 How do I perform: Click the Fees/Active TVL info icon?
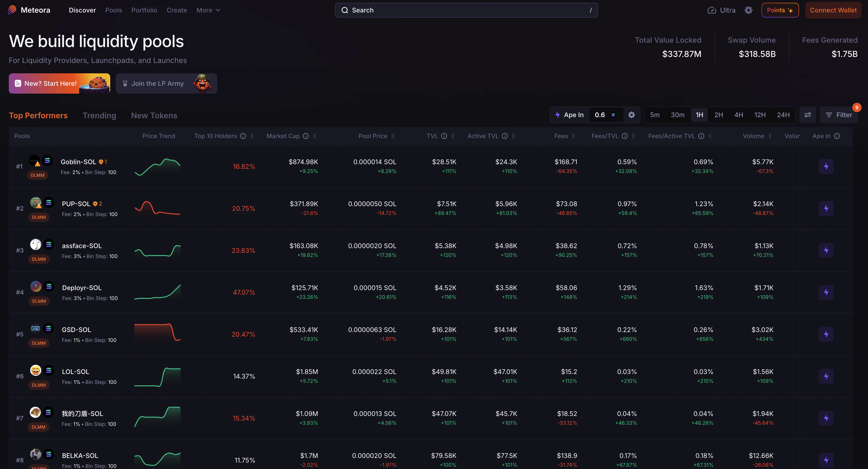click(701, 136)
